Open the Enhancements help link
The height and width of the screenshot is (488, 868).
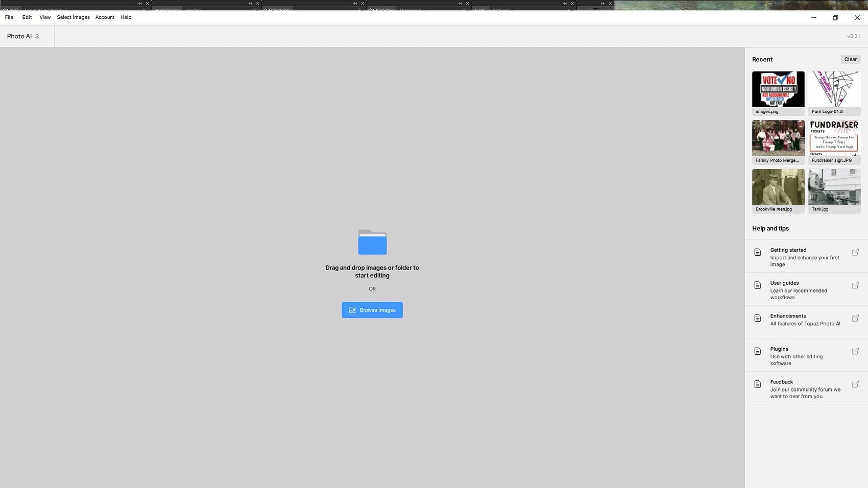(x=806, y=322)
